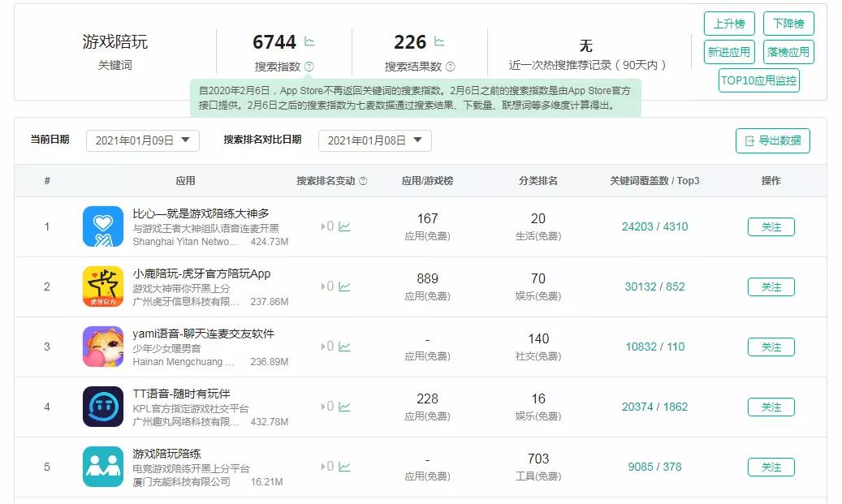
Task: Click developer name 厦门充能科技有限公司
Action: [182, 482]
